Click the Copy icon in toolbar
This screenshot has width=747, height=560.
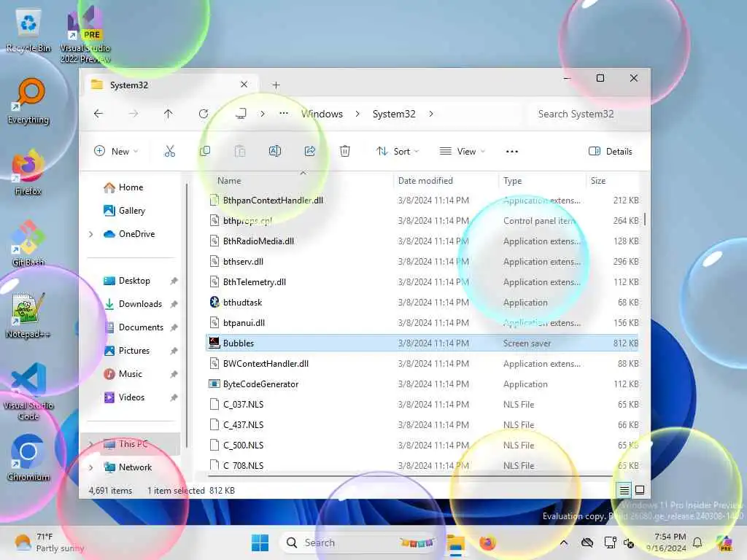205,152
